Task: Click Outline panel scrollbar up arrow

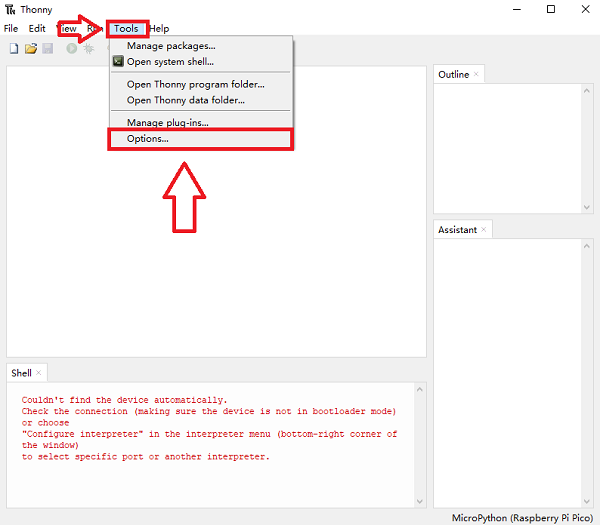Action: point(587,91)
